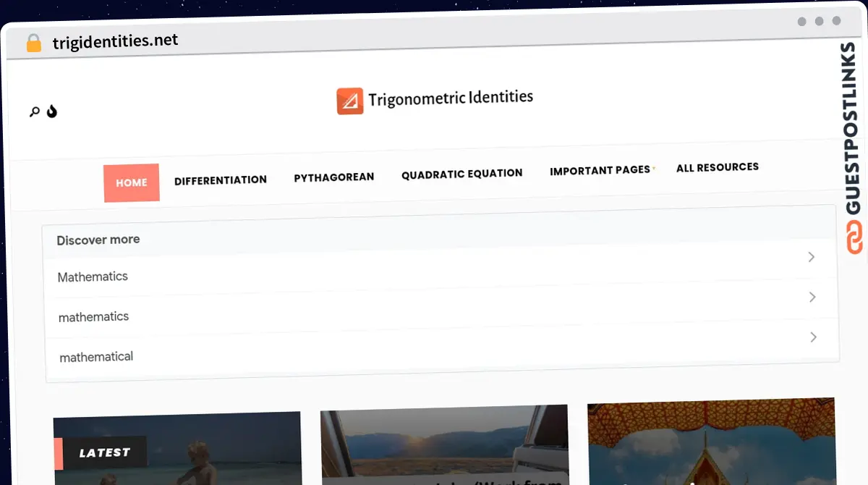Go to the Home tab

131,183
